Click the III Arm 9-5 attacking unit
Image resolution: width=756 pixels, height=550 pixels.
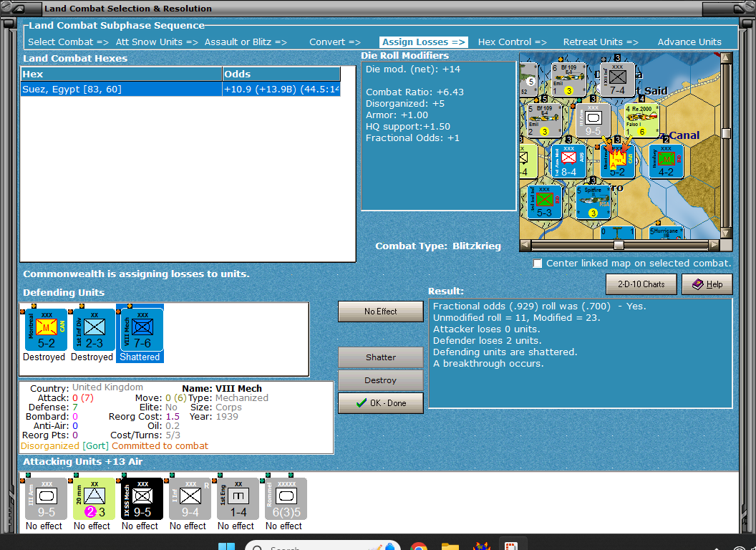(46, 499)
